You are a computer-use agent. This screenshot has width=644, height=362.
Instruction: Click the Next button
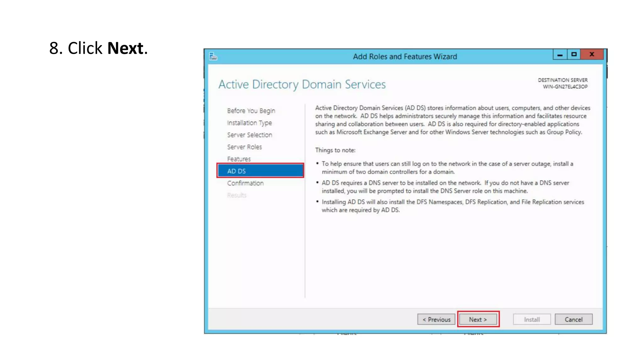click(x=478, y=319)
